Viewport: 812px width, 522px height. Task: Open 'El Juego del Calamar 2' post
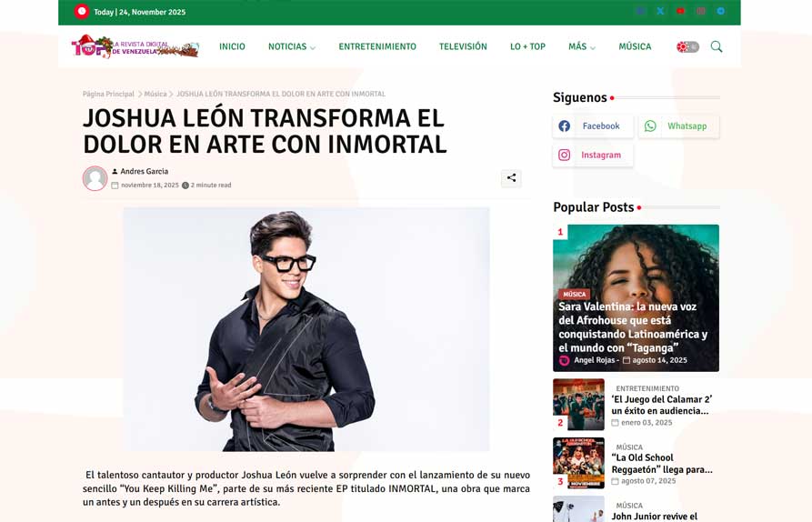(662, 405)
